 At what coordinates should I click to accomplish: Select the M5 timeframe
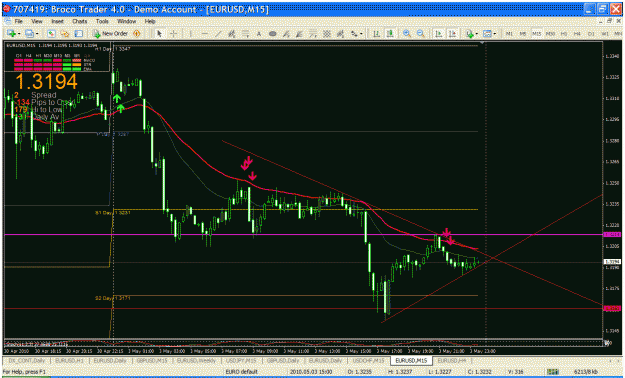[x=523, y=34]
